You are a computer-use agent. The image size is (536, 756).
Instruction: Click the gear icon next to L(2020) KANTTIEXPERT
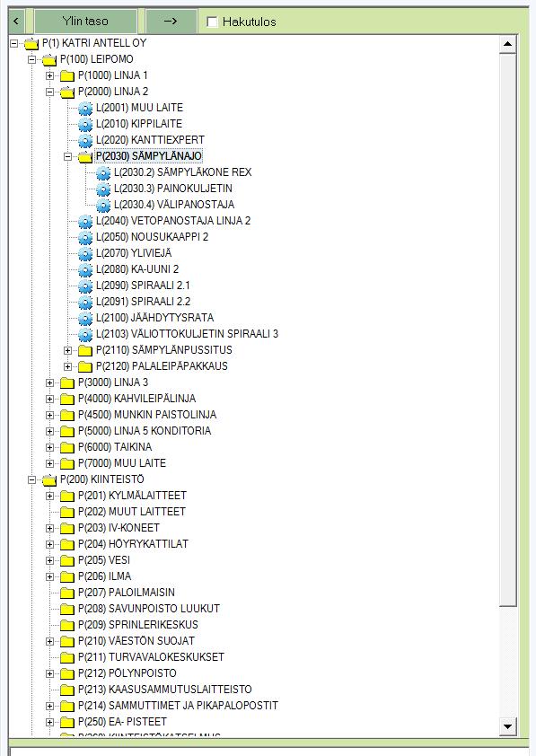pyautogui.click(x=85, y=140)
